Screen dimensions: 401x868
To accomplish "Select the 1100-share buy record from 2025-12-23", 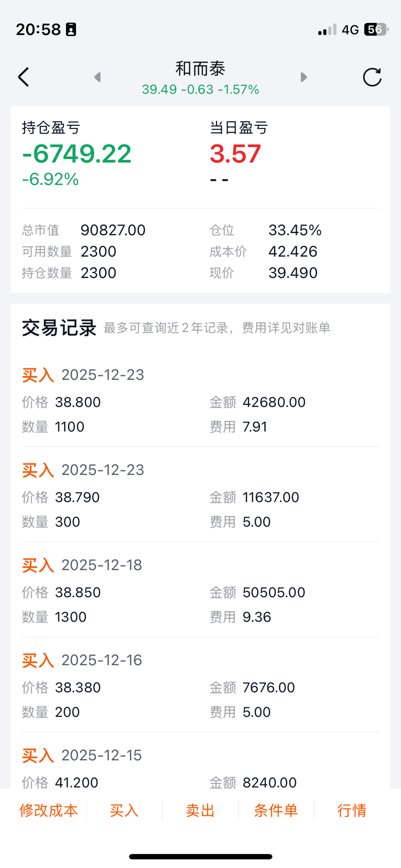I will [x=200, y=401].
